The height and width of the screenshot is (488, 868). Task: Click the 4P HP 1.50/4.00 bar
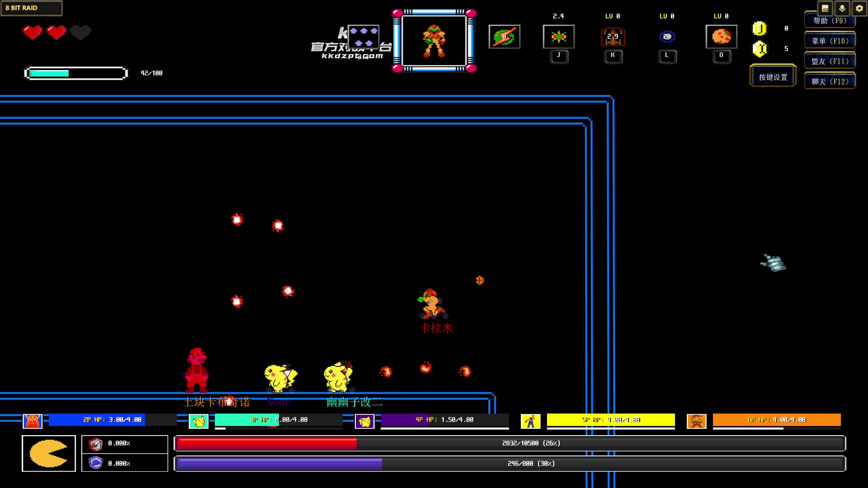point(445,420)
